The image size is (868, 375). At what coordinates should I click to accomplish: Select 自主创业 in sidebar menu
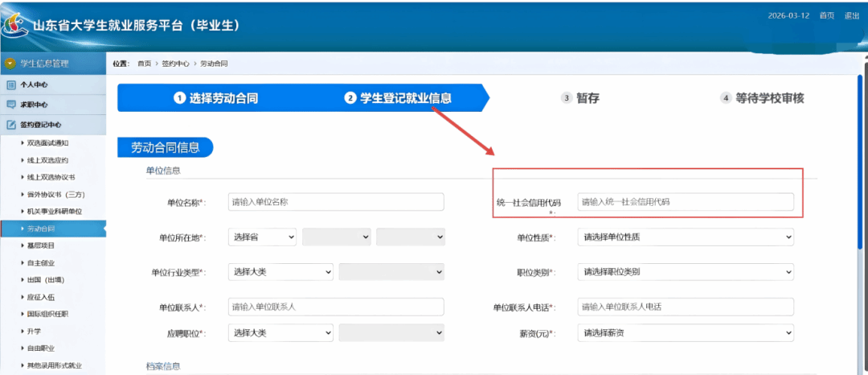(x=41, y=262)
